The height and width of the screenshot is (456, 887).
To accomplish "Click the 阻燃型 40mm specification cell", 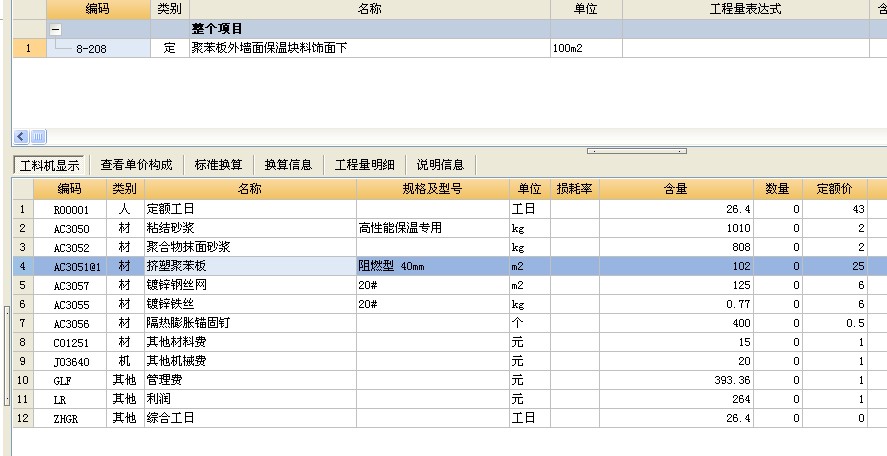I will coord(432,266).
